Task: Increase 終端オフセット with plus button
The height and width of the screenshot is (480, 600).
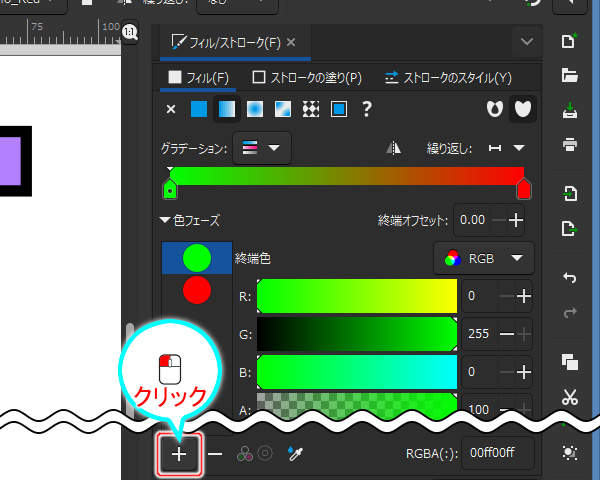Action: [516, 220]
